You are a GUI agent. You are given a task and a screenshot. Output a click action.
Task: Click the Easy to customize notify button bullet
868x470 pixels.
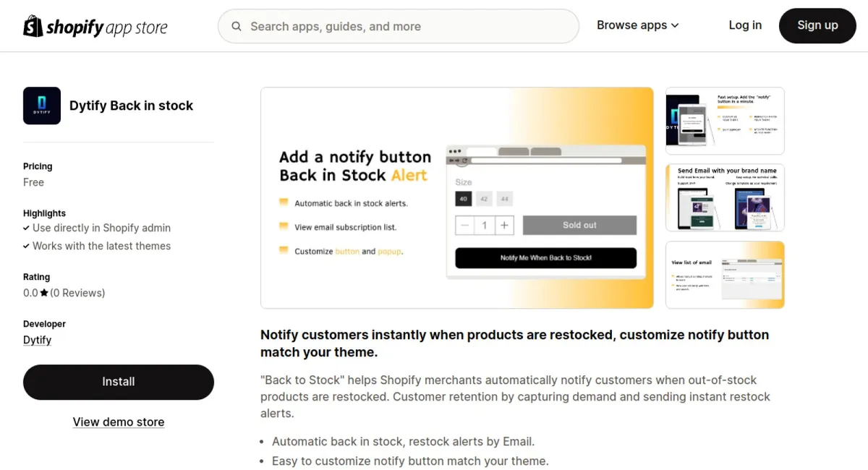tap(410, 461)
